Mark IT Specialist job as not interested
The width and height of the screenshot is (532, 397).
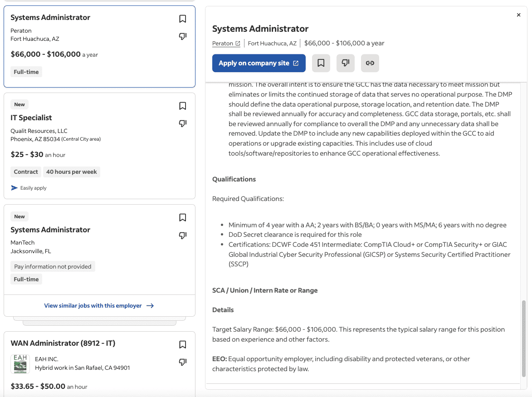coord(182,123)
